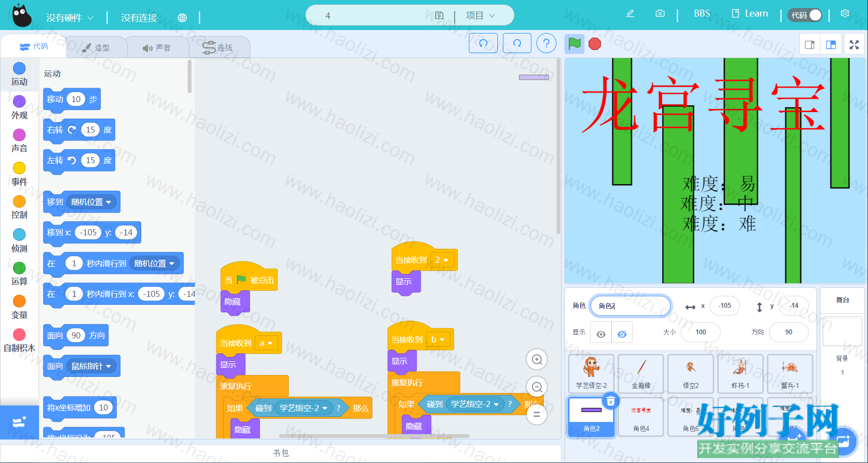Select the 外观 looks category
The width and height of the screenshot is (868, 463).
(x=19, y=108)
